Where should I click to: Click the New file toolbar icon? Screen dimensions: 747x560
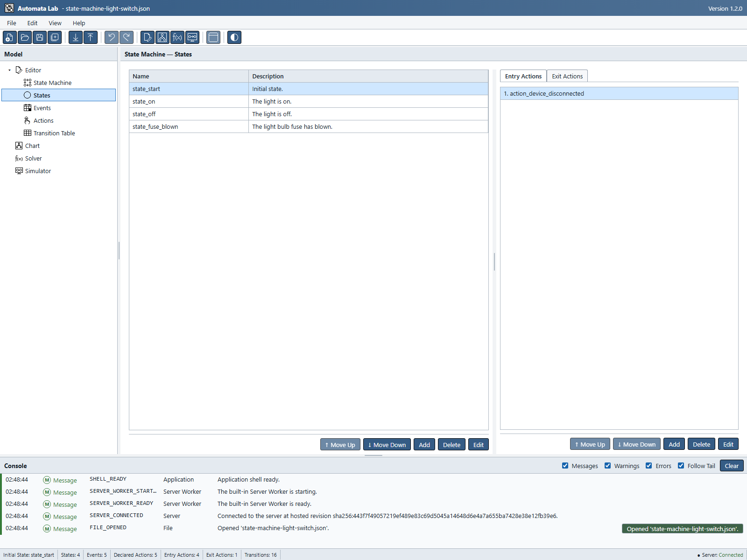[x=10, y=37]
